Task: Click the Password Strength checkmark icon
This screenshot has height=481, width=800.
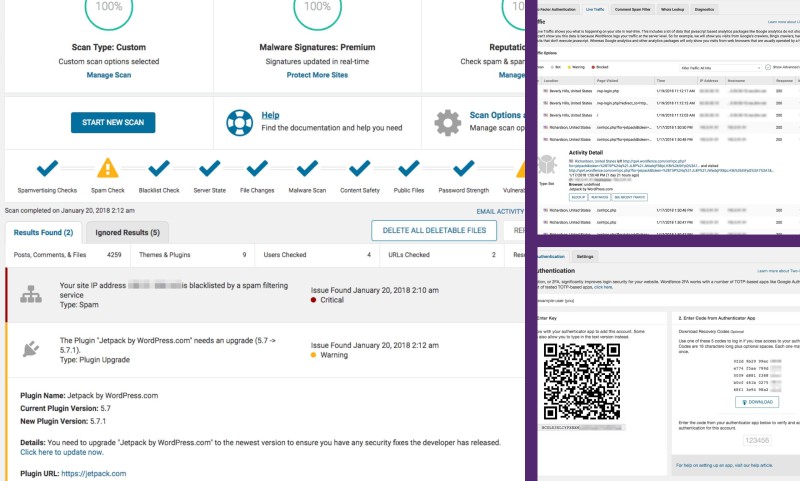Action: (x=463, y=168)
